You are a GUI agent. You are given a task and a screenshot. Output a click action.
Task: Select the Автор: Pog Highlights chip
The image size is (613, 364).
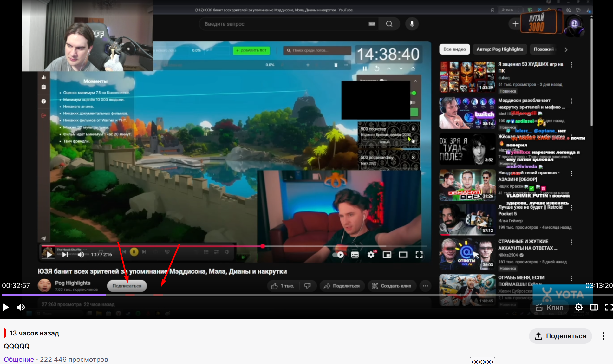coord(500,49)
